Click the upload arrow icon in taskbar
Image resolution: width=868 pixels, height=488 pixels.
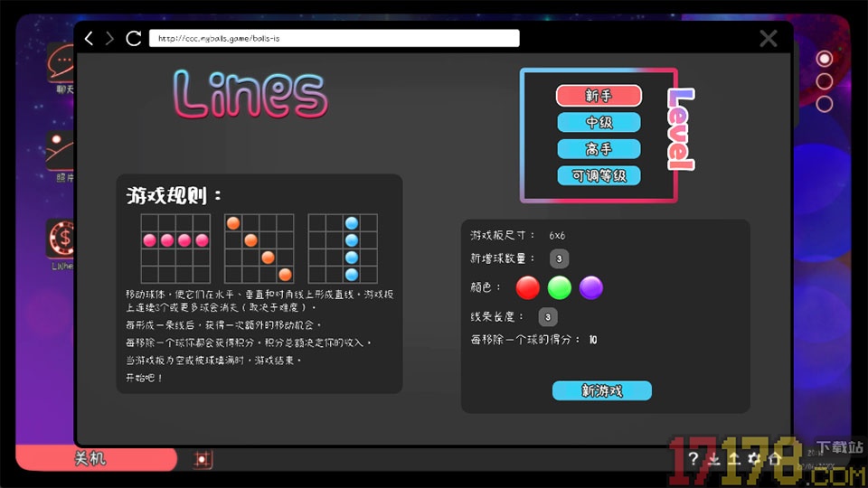734,458
